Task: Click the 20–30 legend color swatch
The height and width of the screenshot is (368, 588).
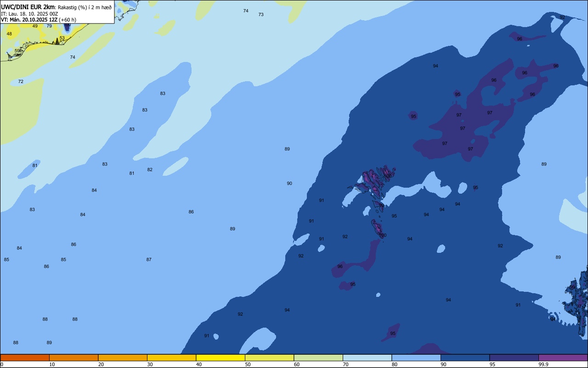Action: coord(123,357)
